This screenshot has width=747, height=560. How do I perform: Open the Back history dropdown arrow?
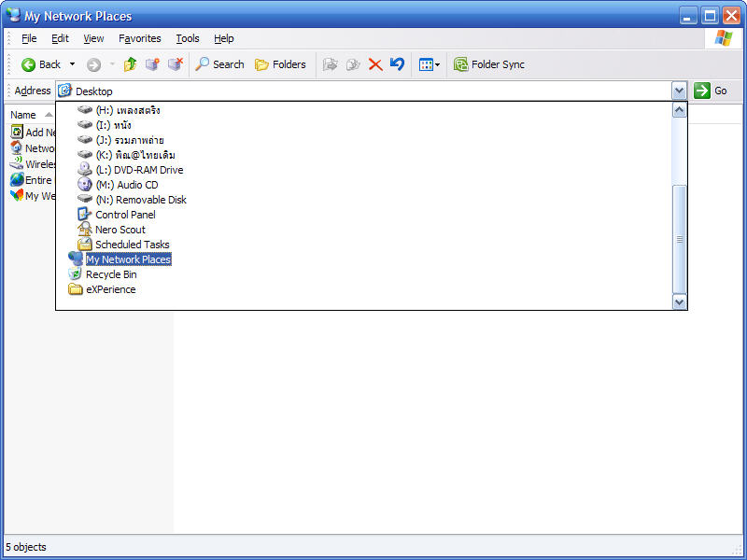[x=73, y=64]
